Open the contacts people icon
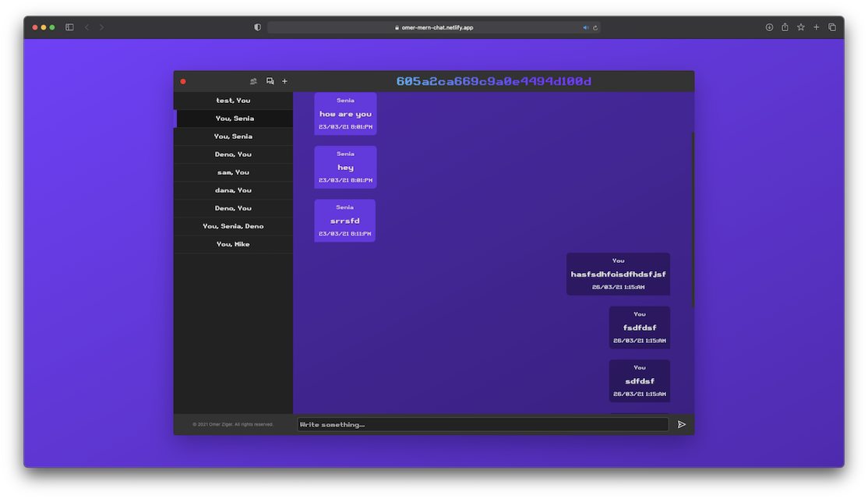 (253, 81)
